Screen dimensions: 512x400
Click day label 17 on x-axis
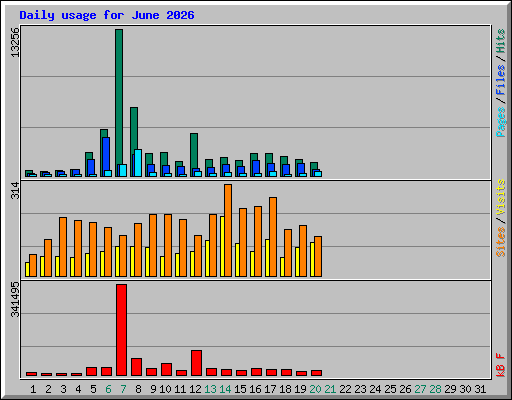tap(270, 389)
